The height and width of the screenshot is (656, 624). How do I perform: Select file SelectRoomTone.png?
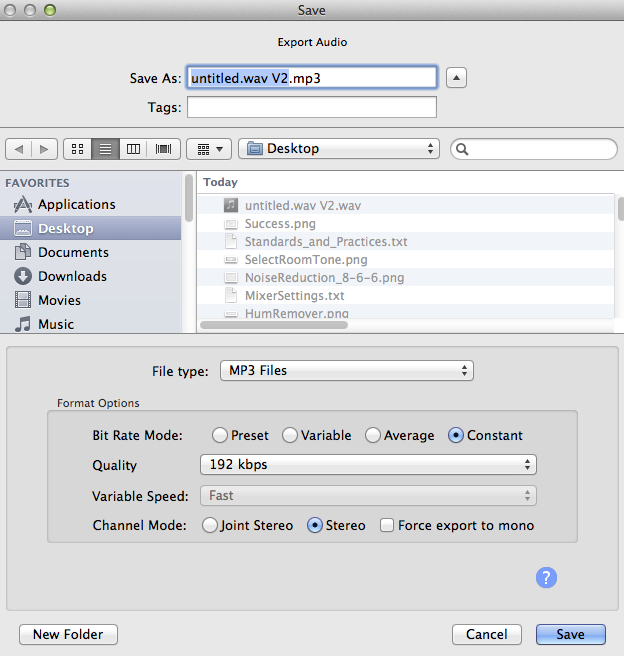[x=405, y=259]
